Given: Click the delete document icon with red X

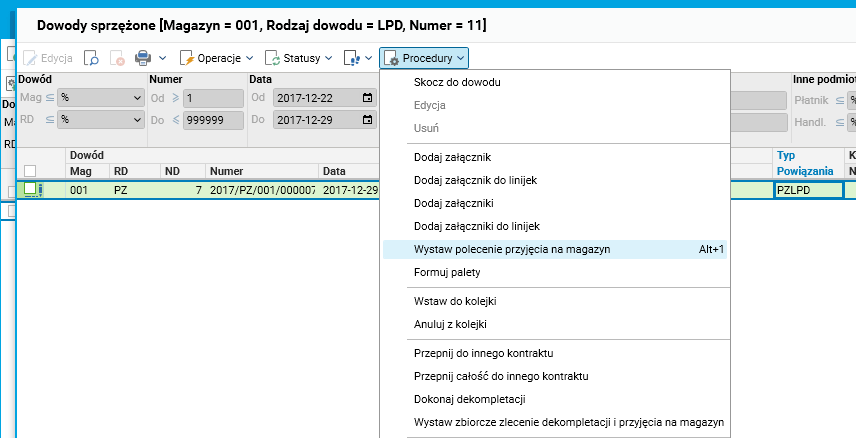Looking at the screenshot, I should click(x=117, y=58).
